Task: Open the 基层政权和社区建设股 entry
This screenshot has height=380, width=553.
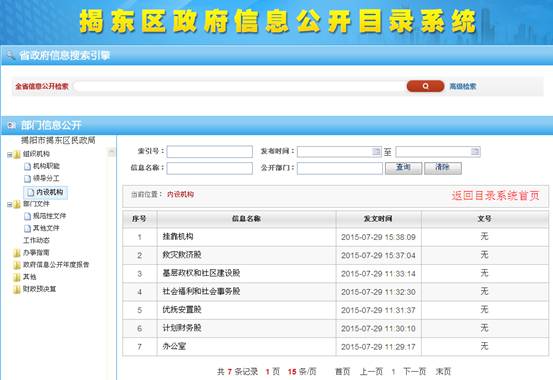Action: tap(201, 273)
